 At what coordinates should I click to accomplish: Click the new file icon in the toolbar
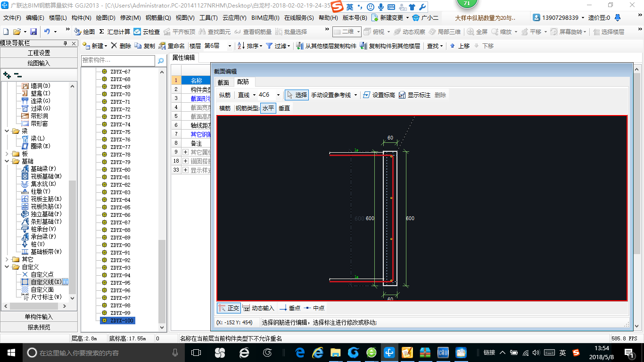coord(6,32)
